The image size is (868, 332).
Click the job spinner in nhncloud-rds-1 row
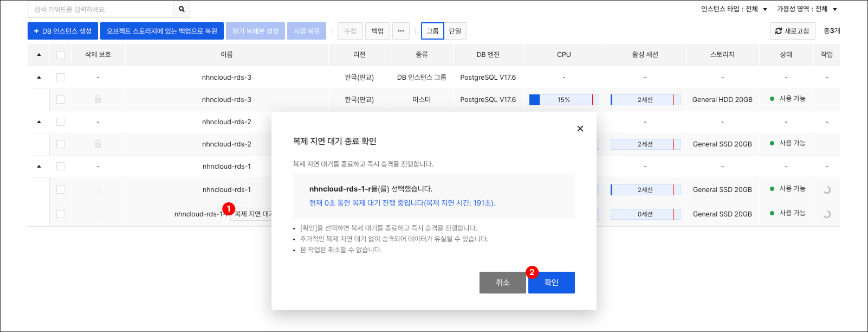click(x=827, y=190)
